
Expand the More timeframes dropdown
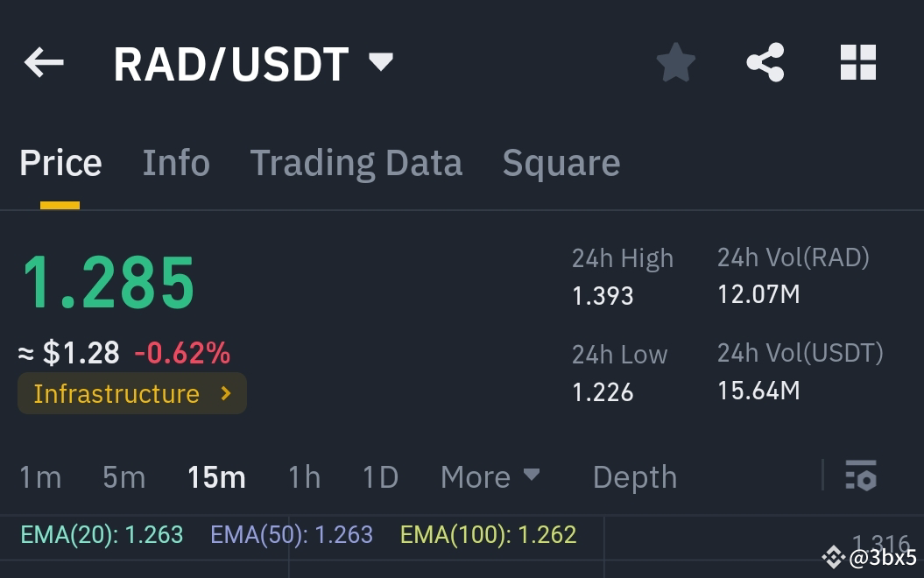[489, 477]
